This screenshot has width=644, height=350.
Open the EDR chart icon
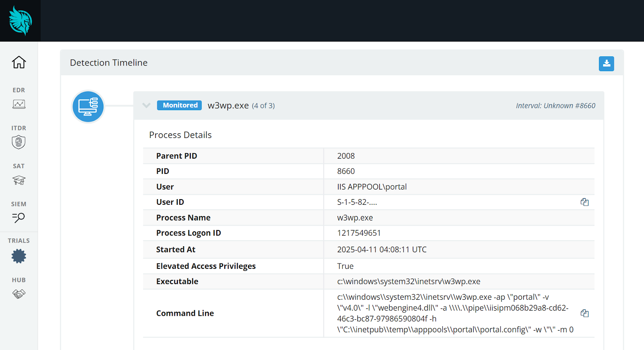click(19, 104)
